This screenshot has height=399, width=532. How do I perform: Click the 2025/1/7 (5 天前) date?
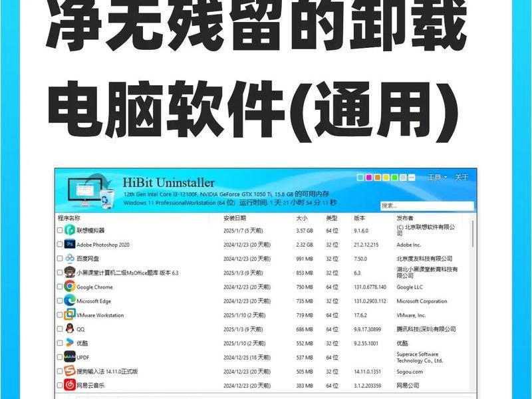[243, 231]
